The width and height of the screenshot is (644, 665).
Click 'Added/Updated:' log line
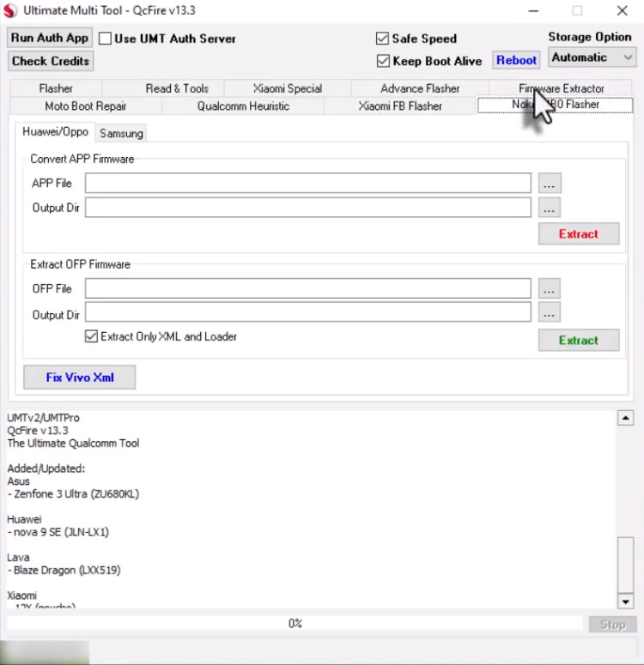coord(46,469)
